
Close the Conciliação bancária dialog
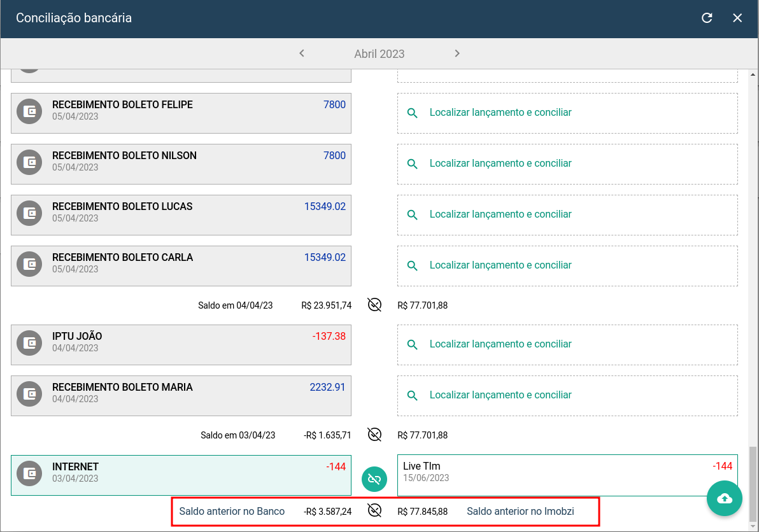pos(737,18)
